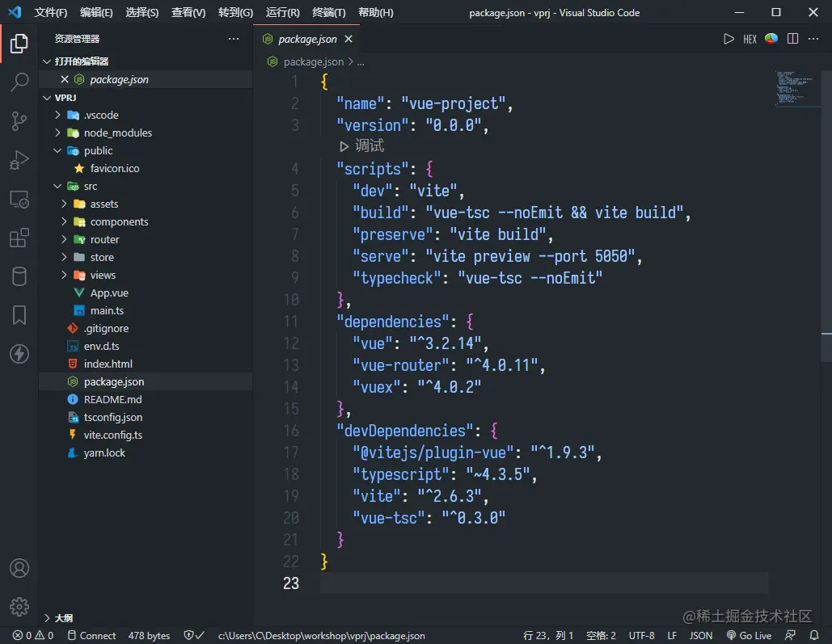The image size is (832, 644).
Task: Open the 查看(V) menu
Action: click(188, 12)
